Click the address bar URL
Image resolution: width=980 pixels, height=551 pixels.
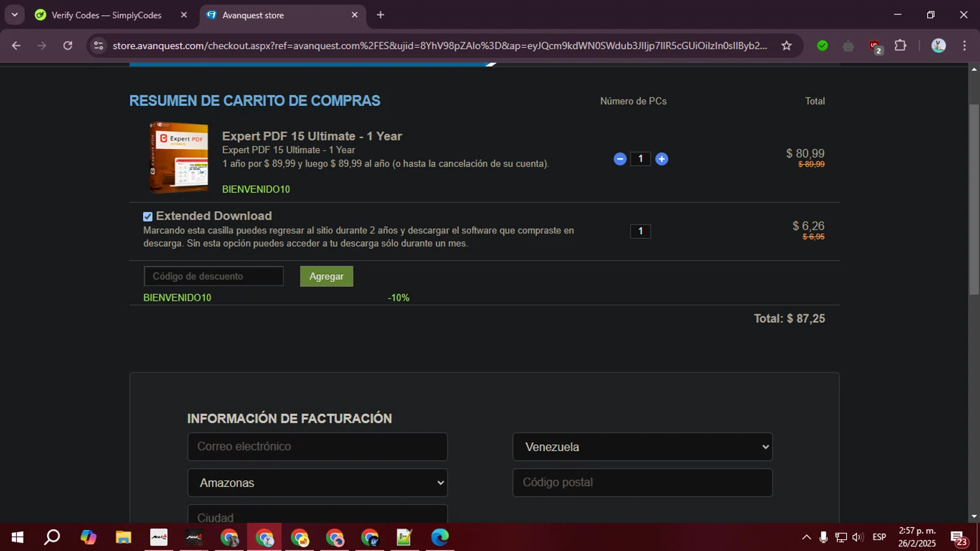click(x=440, y=46)
